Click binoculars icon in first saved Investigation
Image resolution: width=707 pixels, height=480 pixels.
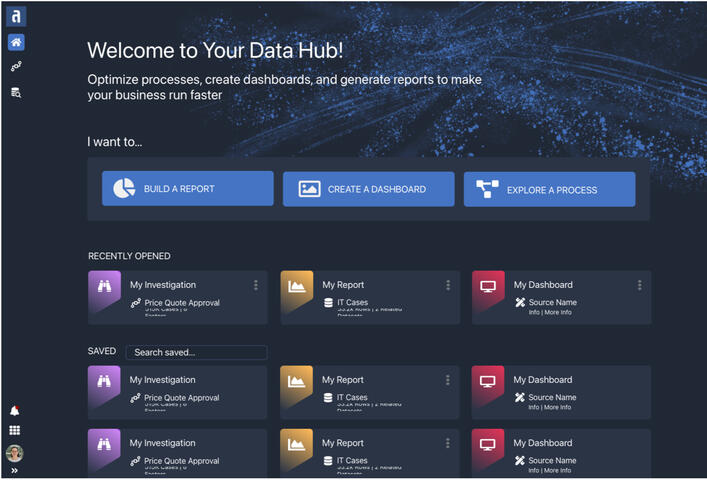click(104, 381)
